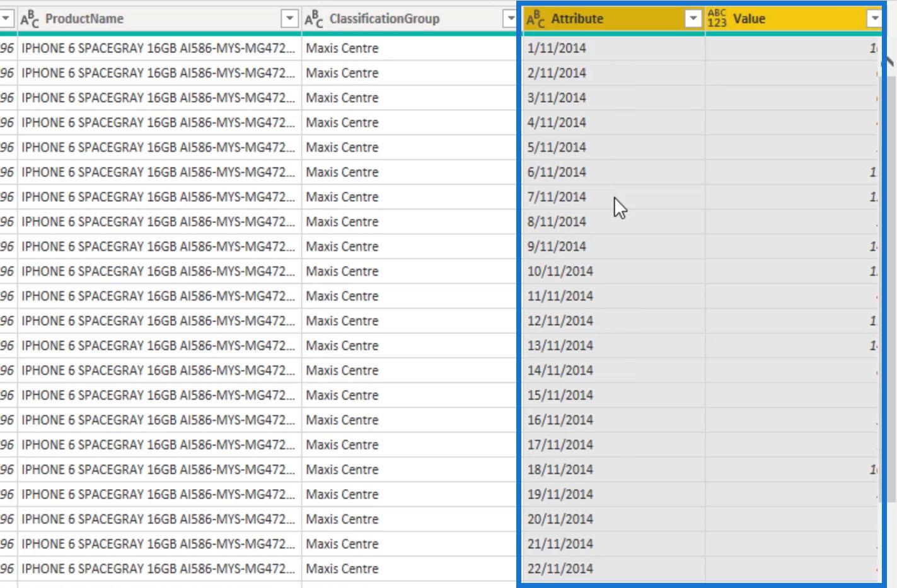897x588 pixels.
Task: Click Maxis Centre in the 3/11/2014 row
Action: coord(342,98)
